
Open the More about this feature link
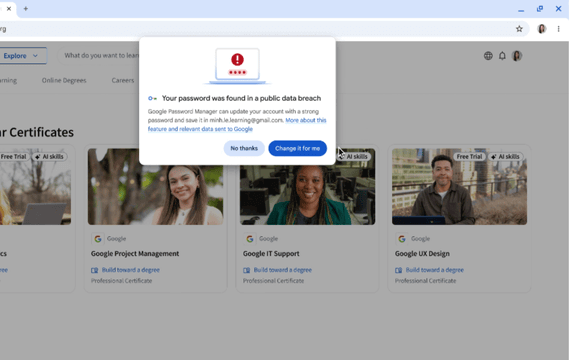click(237, 125)
